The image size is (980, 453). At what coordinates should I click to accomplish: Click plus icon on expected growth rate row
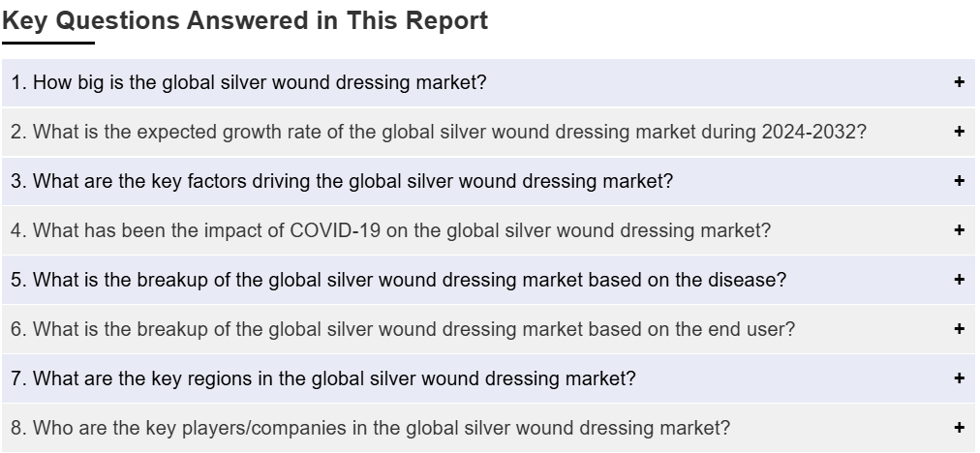click(960, 132)
